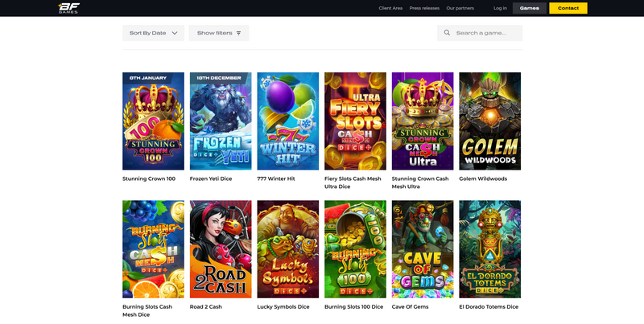This screenshot has height=324, width=644.
Task: Open the Show filters panel
Action: (x=219, y=33)
